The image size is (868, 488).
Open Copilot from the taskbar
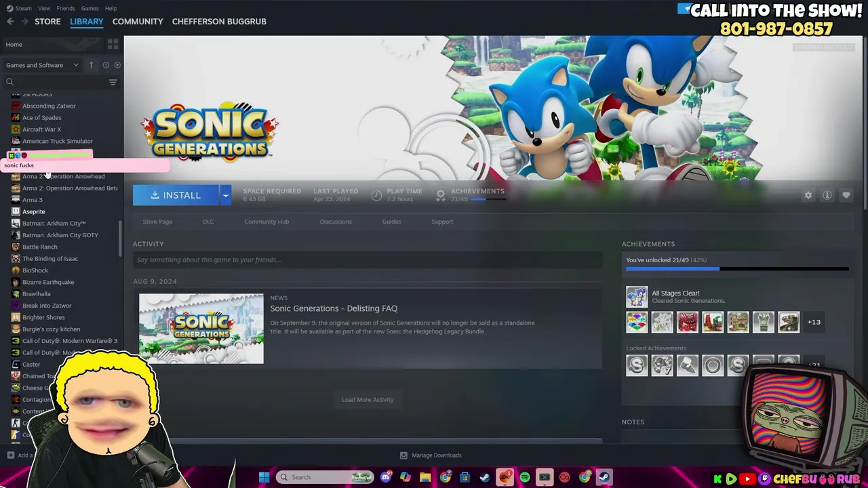coord(406,477)
